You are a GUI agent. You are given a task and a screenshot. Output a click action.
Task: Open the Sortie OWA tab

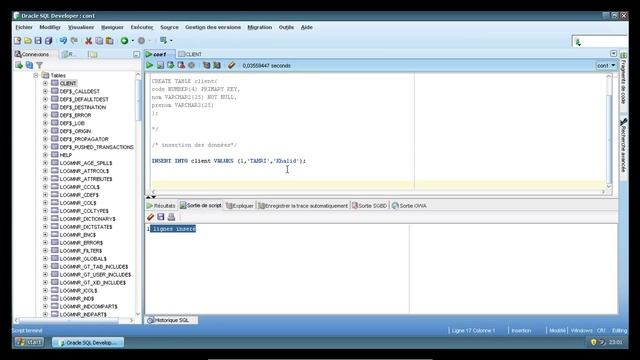[409, 206]
